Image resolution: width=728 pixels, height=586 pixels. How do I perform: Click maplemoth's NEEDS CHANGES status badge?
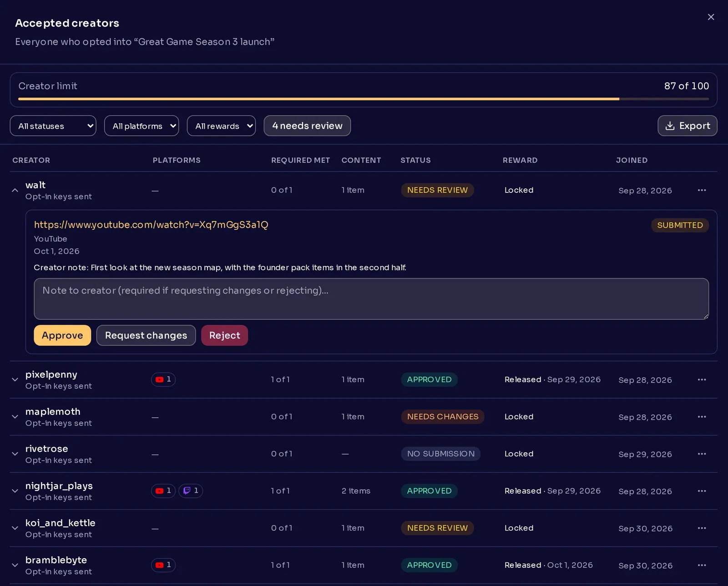coord(443,417)
